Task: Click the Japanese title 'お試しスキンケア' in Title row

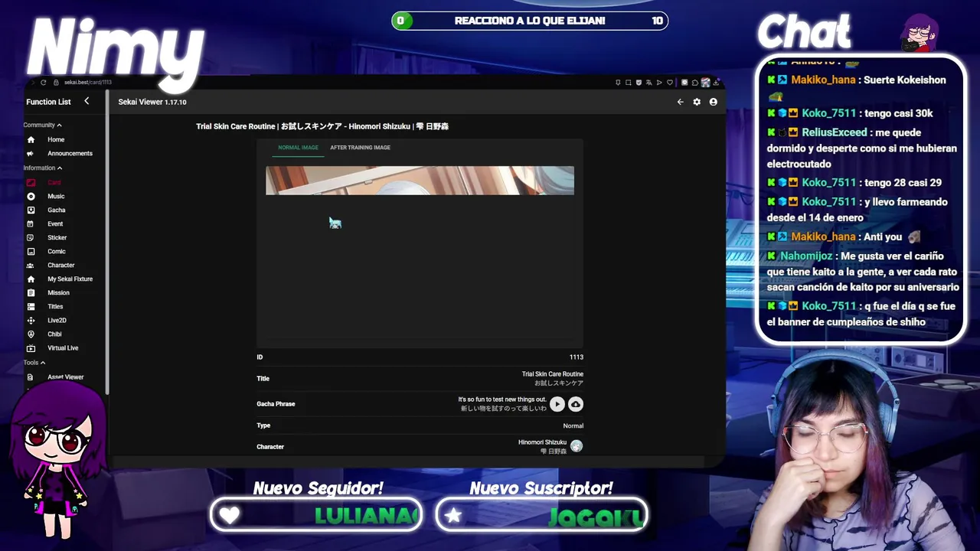Action: 559,383
